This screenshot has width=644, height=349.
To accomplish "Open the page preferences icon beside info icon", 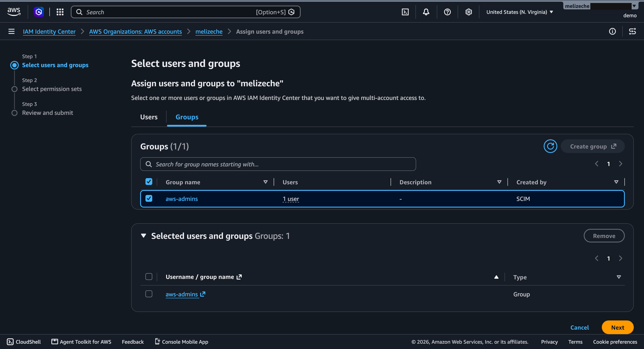I will coord(632,31).
